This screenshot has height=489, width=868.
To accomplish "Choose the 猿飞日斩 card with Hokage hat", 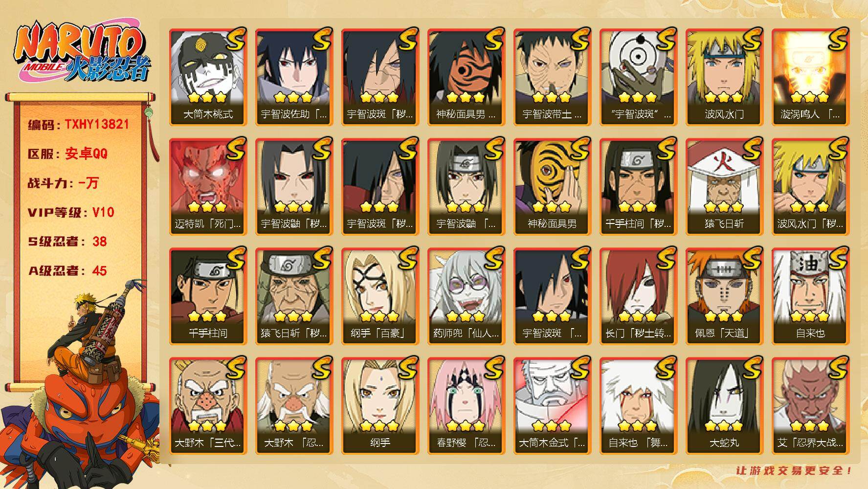I will pyautogui.click(x=724, y=187).
